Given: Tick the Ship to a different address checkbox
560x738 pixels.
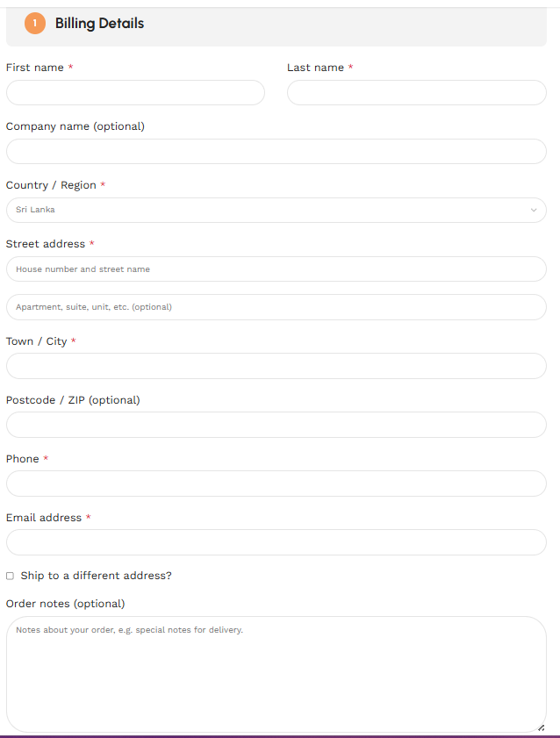Looking at the screenshot, I should (10, 576).
